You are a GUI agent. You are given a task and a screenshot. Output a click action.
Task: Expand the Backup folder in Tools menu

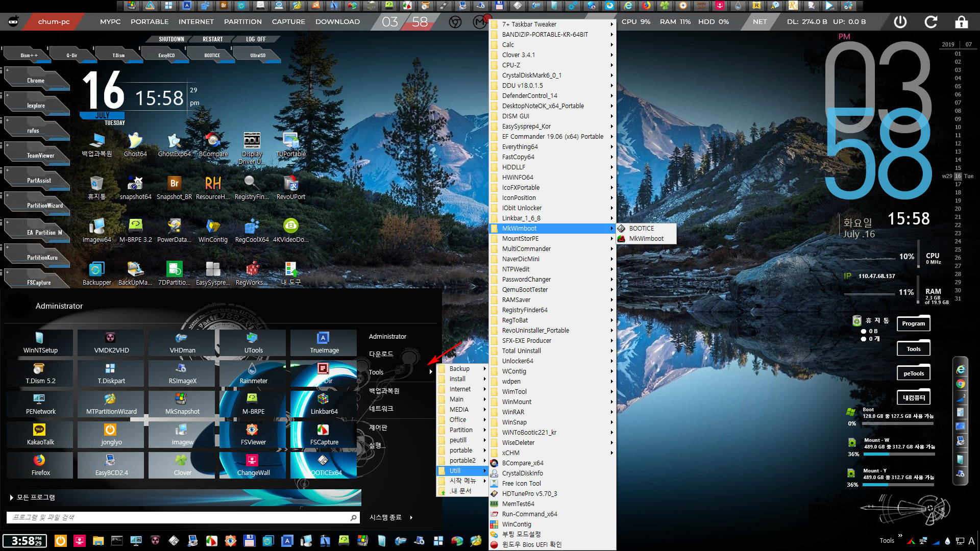[462, 368]
